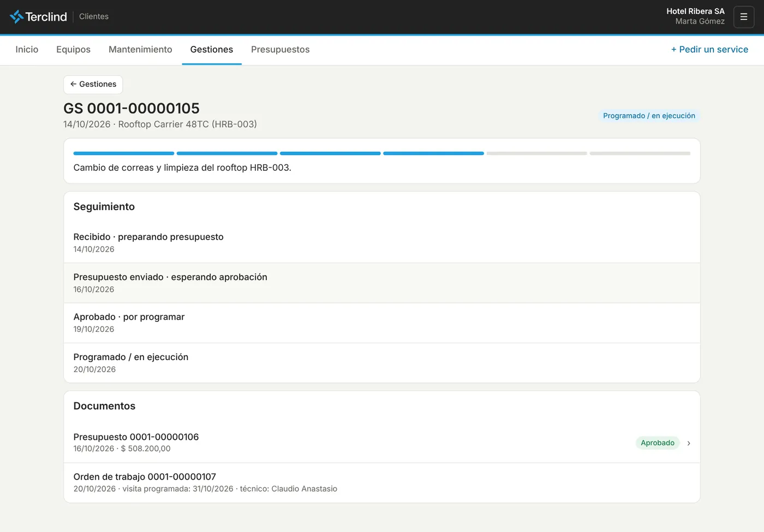Screen dimensions: 764x532
Task: Select the Presupuesto enviado · esperando aprobación entry
Action: click(382, 283)
